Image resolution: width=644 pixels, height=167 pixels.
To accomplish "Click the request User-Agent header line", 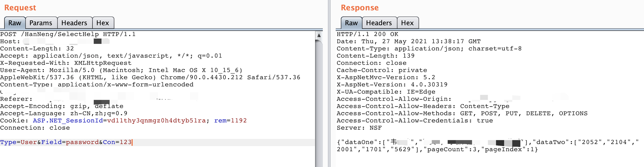I will click(x=121, y=70).
